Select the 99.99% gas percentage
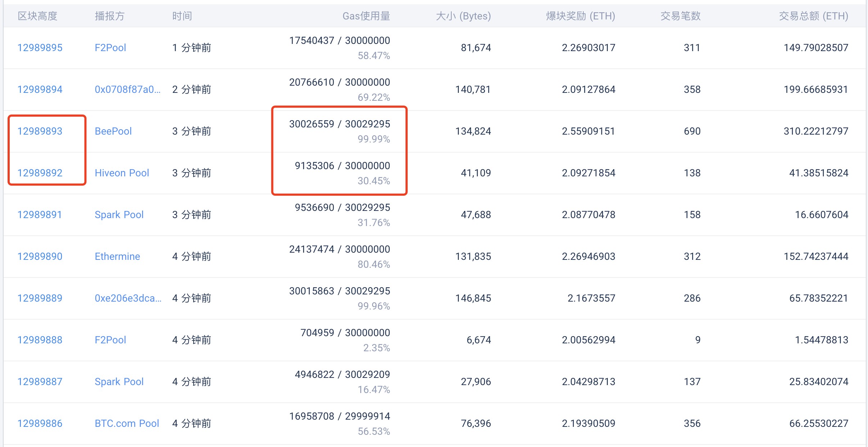Viewport: 868px width, 447px height. 374,139
